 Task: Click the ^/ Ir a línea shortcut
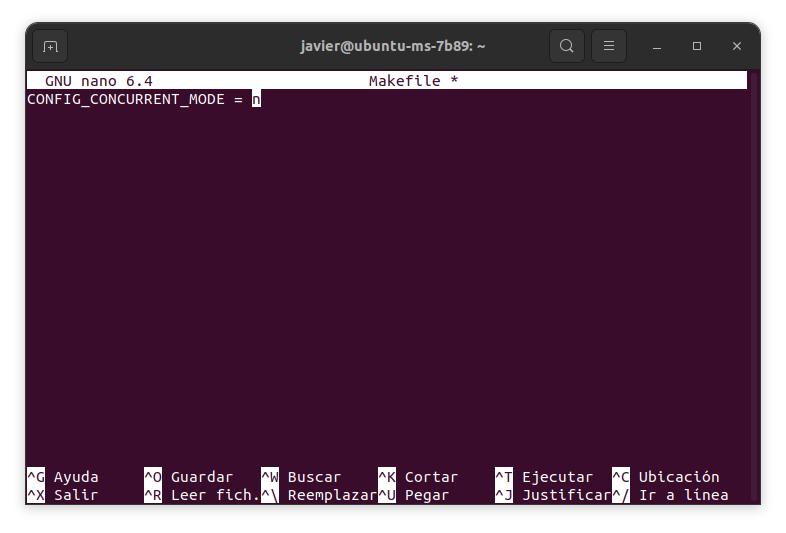click(x=670, y=495)
